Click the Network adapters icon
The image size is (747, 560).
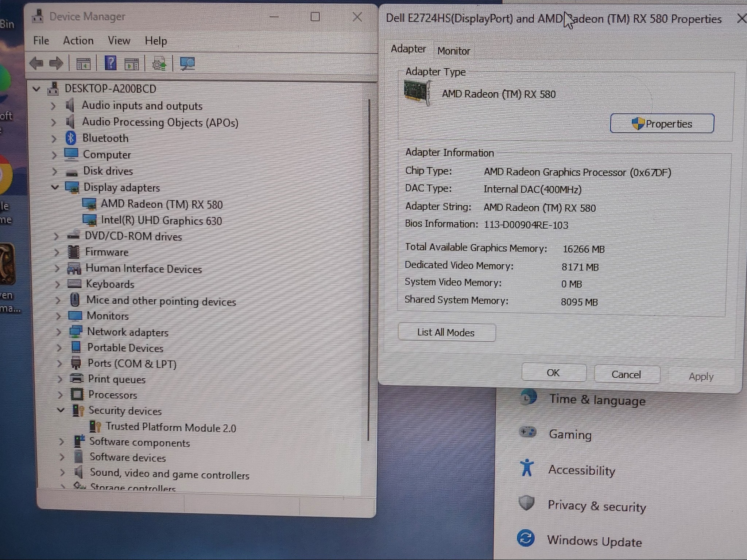click(x=76, y=331)
